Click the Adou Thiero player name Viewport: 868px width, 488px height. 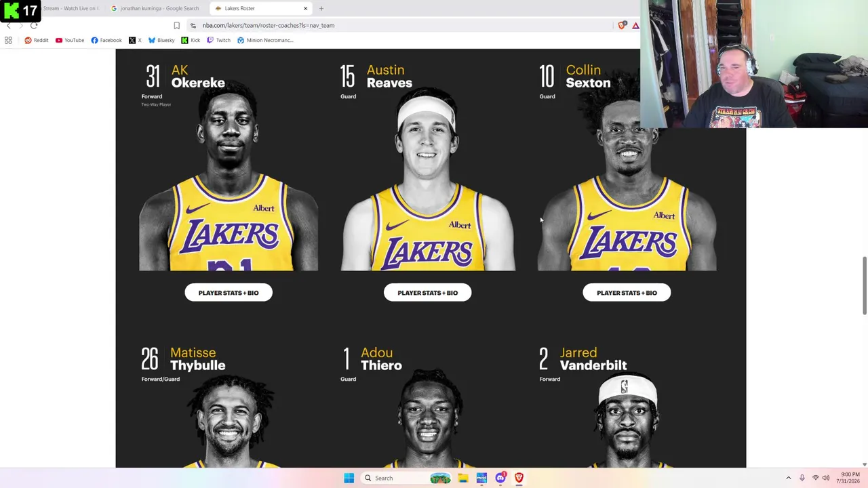coord(381,359)
